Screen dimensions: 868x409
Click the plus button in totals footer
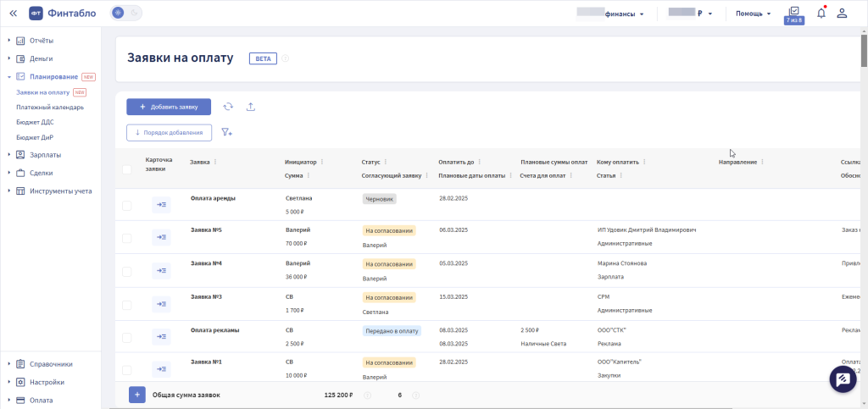(x=137, y=395)
